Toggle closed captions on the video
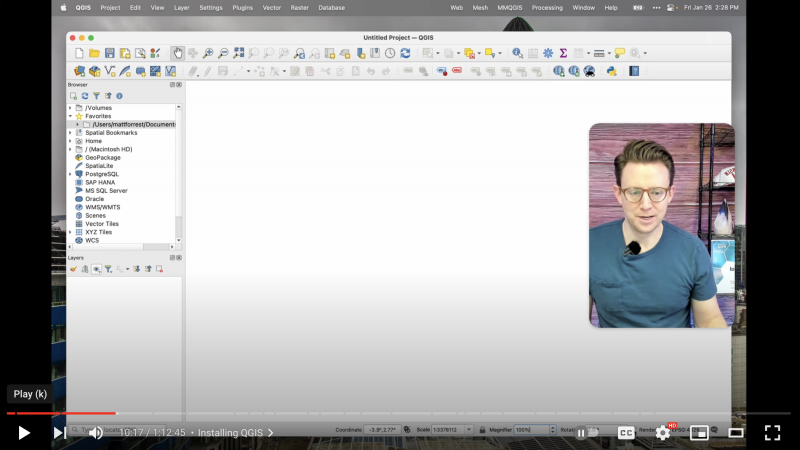 coord(626,433)
